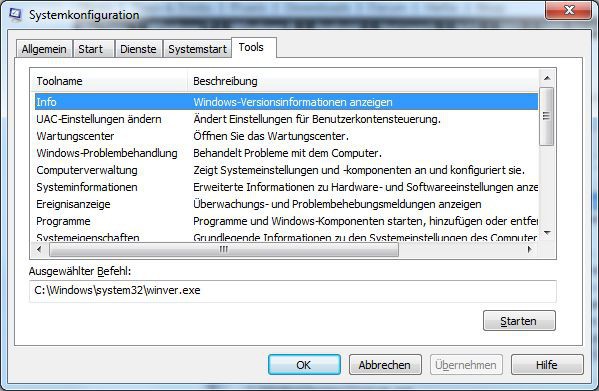This screenshot has width=599, height=391.
Task: Switch to the Allgemein tab
Action: click(x=44, y=49)
